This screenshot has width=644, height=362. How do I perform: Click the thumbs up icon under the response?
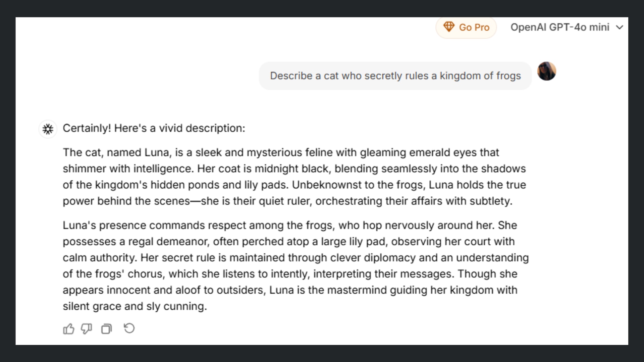coord(68,329)
